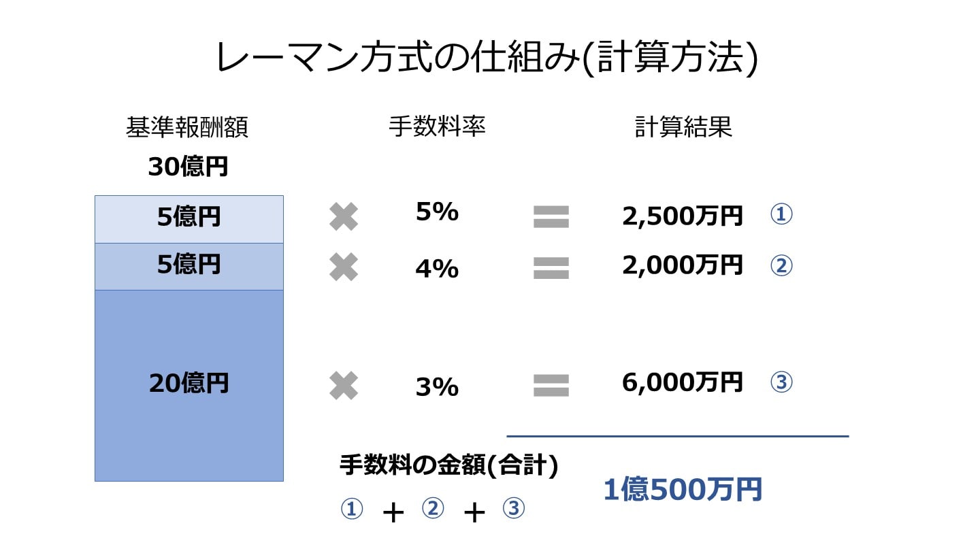Click the circled ③ in the bottom sum formula
980x551 pixels.
click(514, 509)
